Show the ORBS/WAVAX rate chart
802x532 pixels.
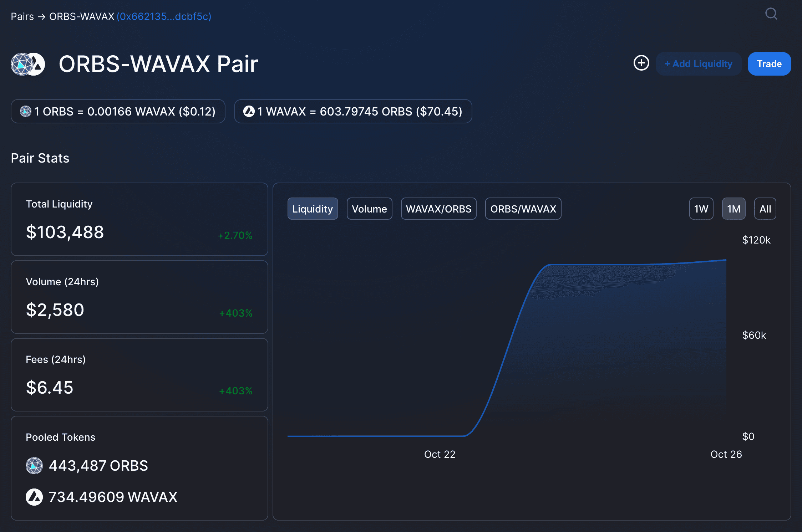pos(523,209)
